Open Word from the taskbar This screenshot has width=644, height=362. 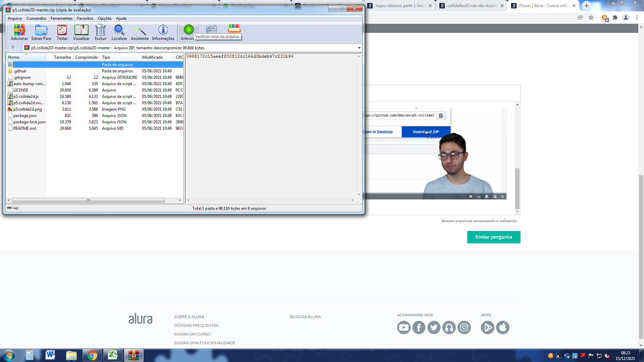click(x=50, y=355)
